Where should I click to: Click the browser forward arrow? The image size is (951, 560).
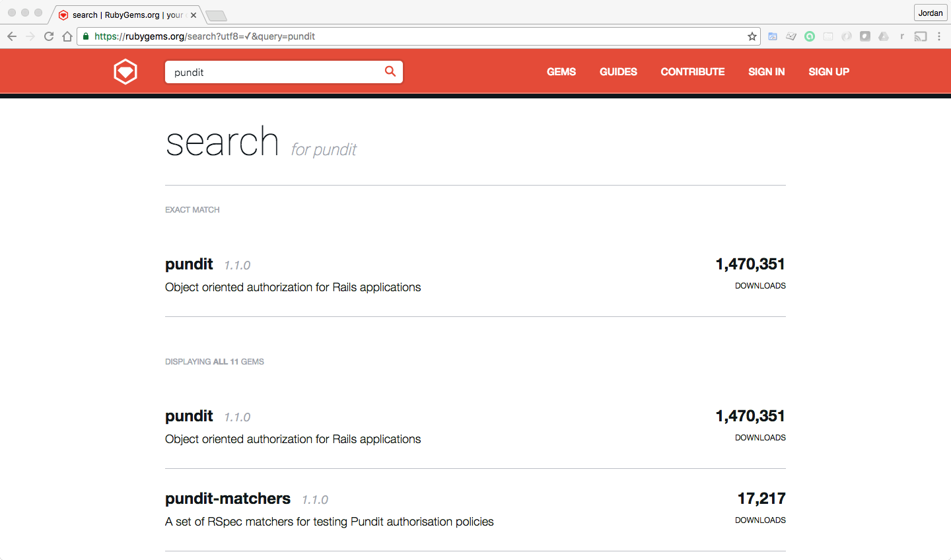click(30, 36)
